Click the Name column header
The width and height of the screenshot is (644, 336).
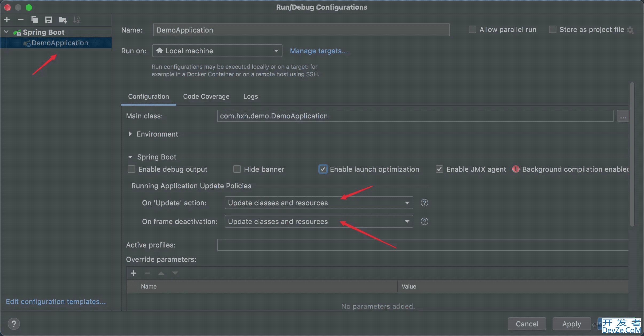[x=267, y=286]
